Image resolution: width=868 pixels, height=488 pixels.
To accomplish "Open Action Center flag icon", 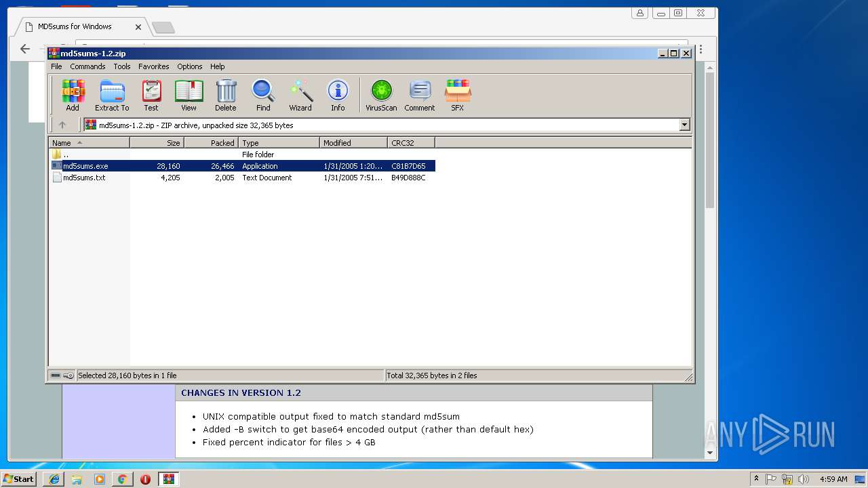I will [771, 479].
